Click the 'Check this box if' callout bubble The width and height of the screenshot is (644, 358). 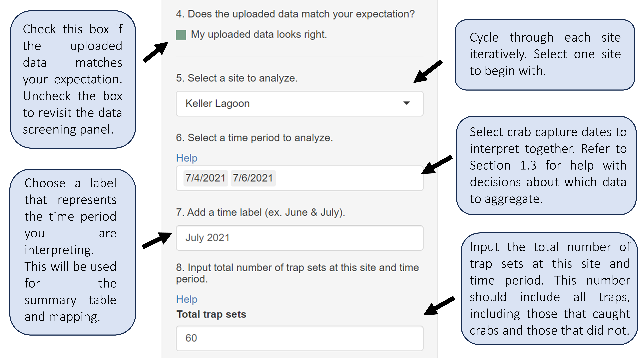point(73,79)
